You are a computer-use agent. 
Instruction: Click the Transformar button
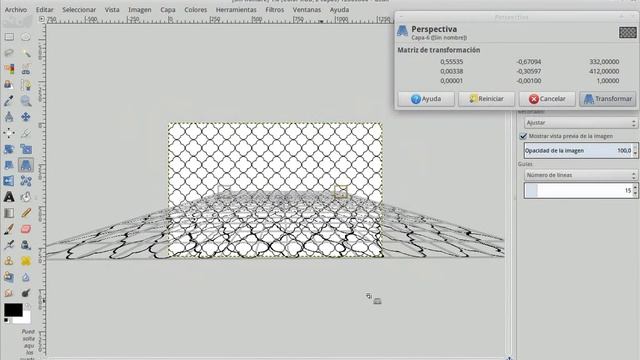pos(608,99)
